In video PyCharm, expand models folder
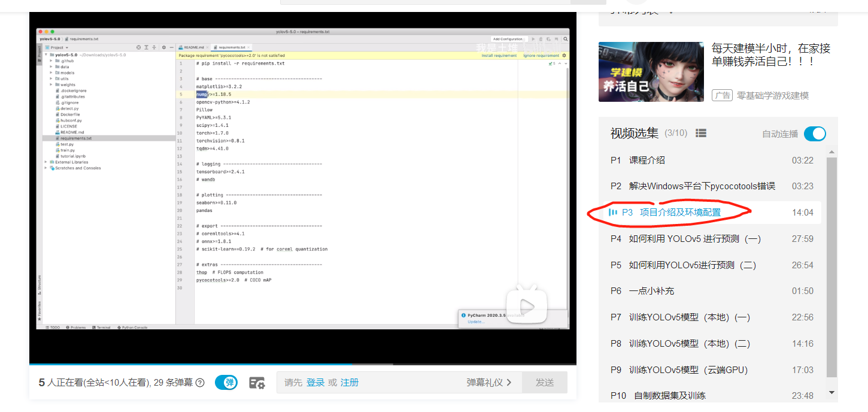 (51, 72)
